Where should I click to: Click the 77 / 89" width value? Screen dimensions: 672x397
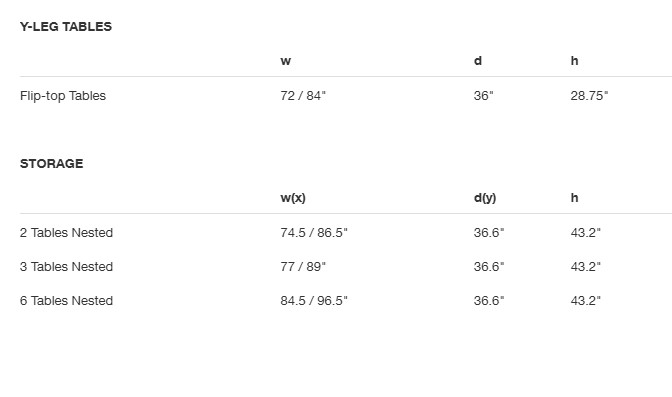pyautogui.click(x=303, y=266)
